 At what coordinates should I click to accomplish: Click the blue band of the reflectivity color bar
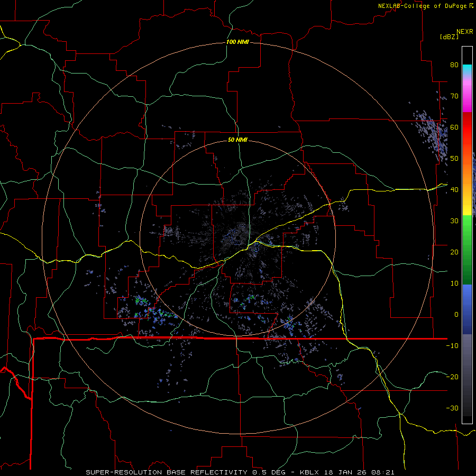pos(467,309)
